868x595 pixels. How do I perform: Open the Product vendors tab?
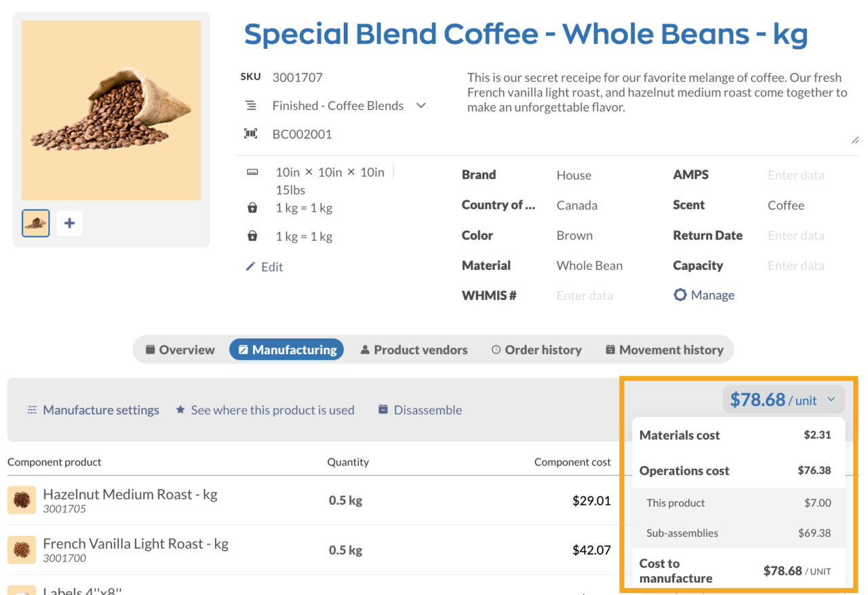(414, 349)
